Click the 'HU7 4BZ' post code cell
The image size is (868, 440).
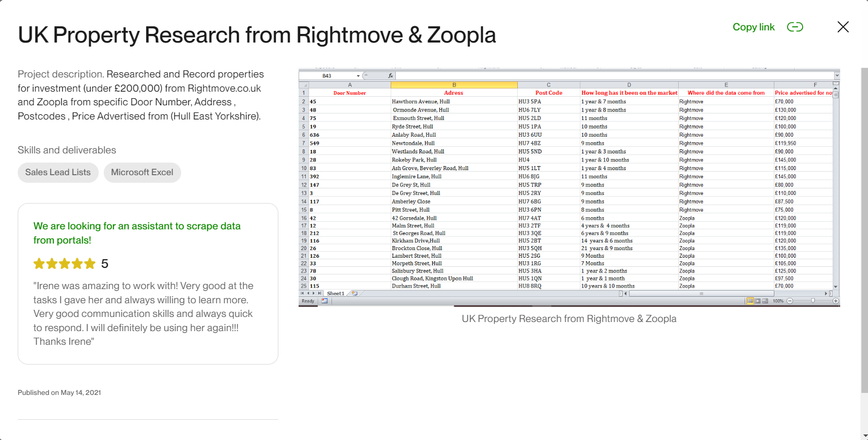(549, 143)
